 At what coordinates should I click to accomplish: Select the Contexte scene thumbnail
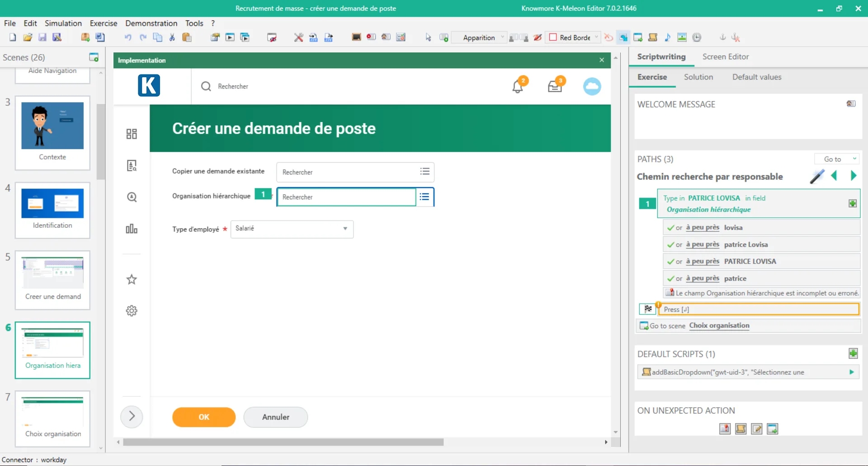tap(52, 132)
